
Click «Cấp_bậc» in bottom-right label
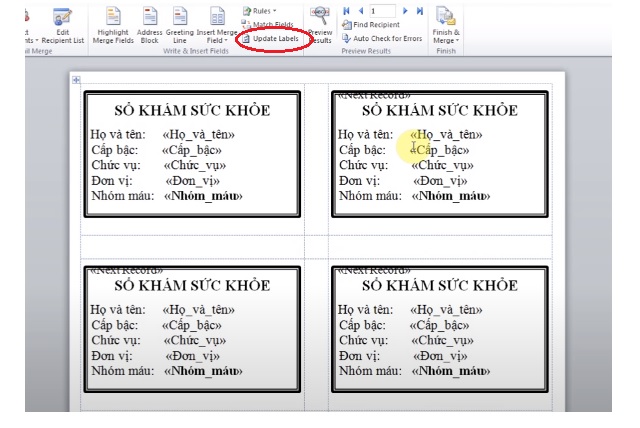pos(440,325)
